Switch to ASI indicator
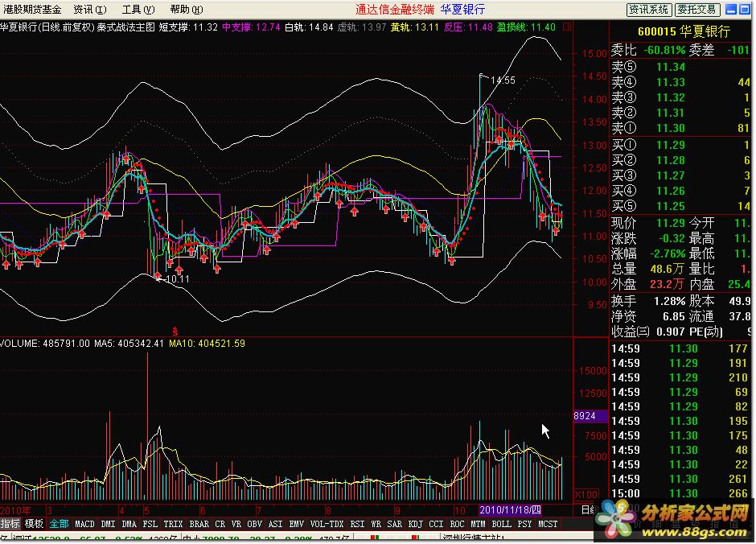Viewport: 756px width, 544px height. tap(275, 524)
